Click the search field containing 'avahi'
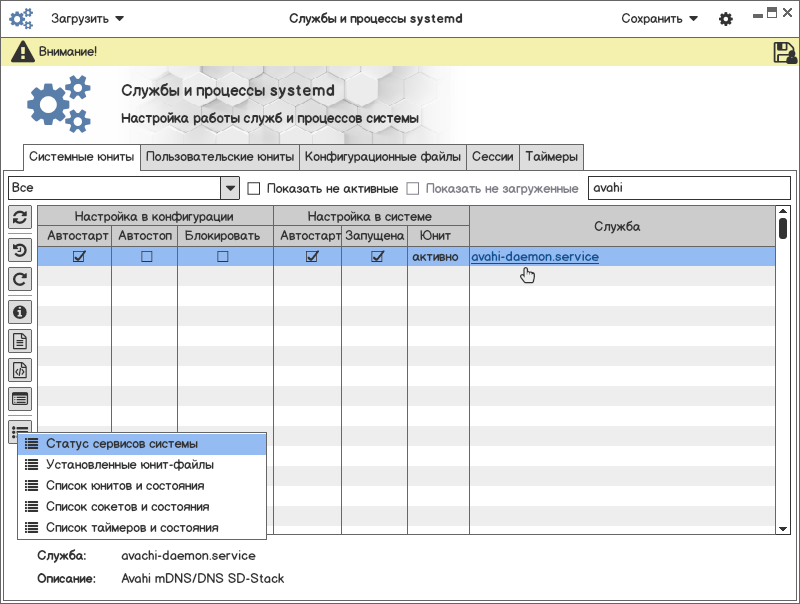The height and width of the screenshot is (604, 800). pos(688,188)
